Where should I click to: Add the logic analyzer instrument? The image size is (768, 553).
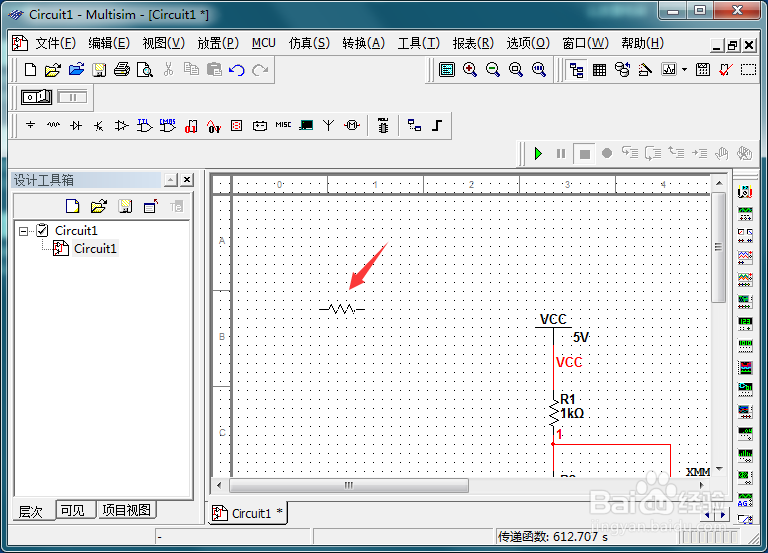coord(745,366)
